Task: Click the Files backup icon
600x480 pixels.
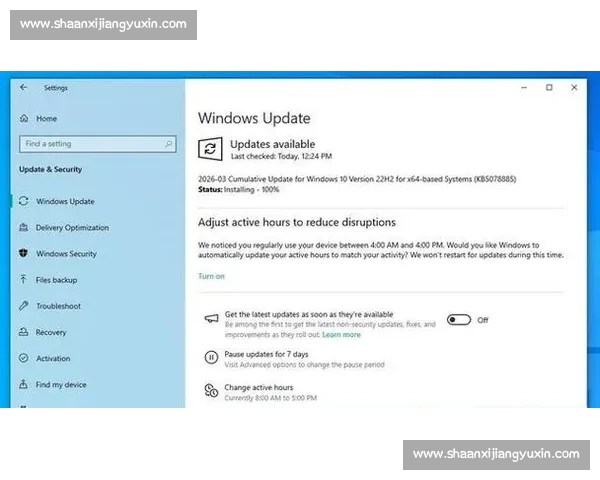Action: (x=24, y=280)
